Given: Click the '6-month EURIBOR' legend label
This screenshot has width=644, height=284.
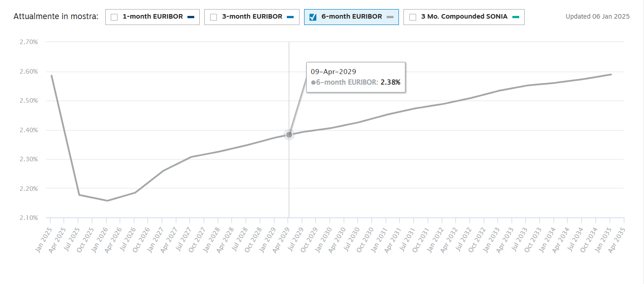Looking at the screenshot, I should (x=352, y=17).
